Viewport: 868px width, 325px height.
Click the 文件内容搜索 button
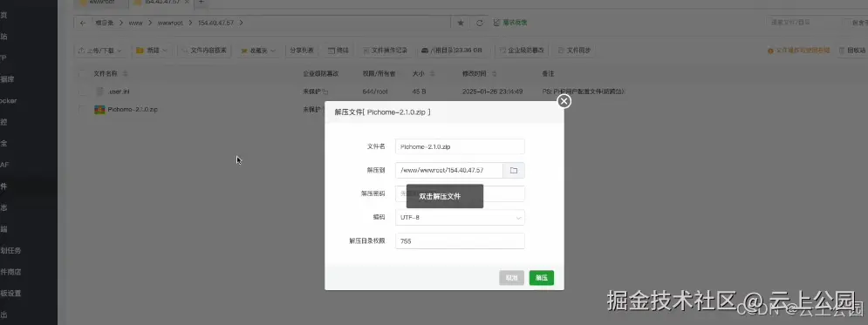[x=204, y=51]
